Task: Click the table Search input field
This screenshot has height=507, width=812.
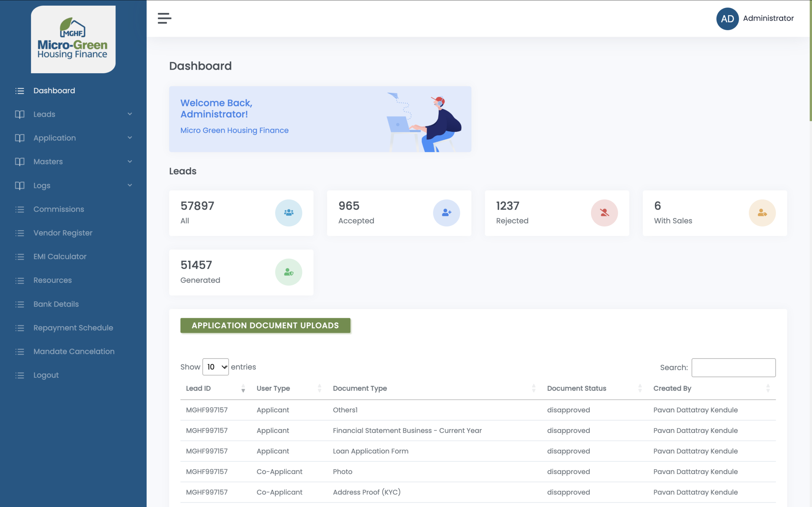Action: click(x=733, y=368)
